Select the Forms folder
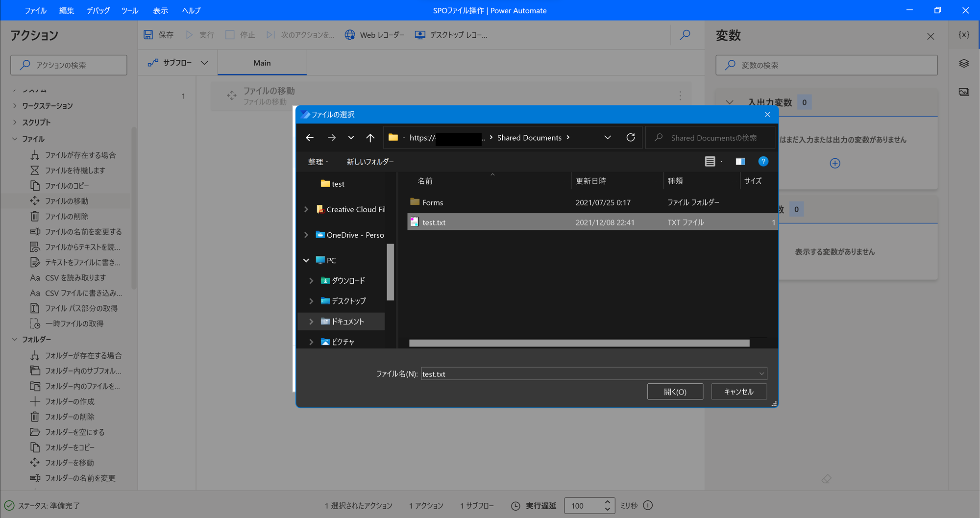Image resolution: width=980 pixels, height=518 pixels. pos(433,202)
